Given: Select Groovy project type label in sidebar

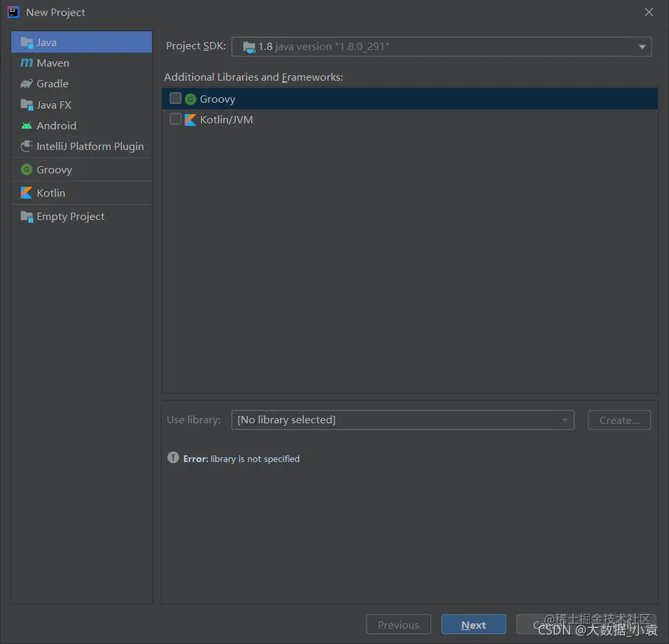Looking at the screenshot, I should tap(54, 170).
